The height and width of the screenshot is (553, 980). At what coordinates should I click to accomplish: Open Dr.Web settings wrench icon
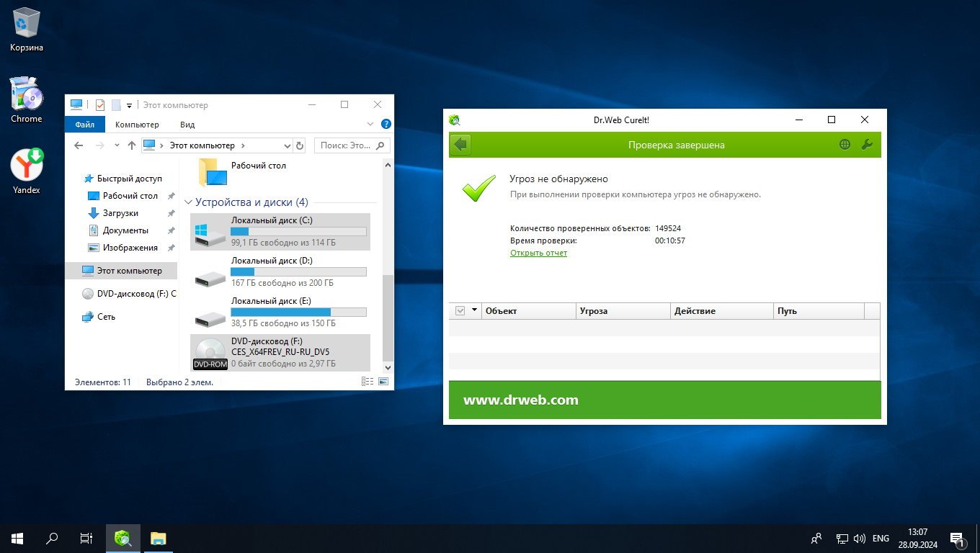(x=867, y=145)
